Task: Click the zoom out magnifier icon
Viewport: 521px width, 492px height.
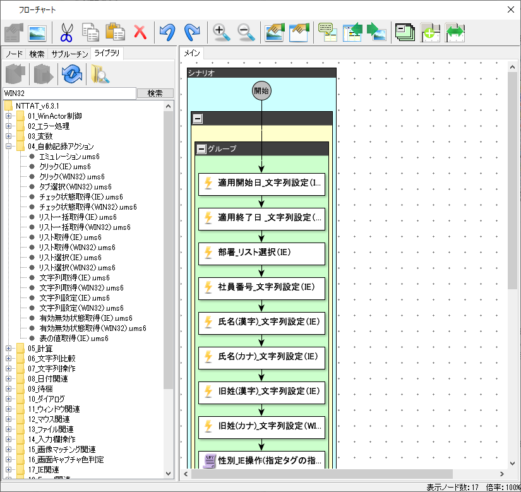Action: point(246,33)
